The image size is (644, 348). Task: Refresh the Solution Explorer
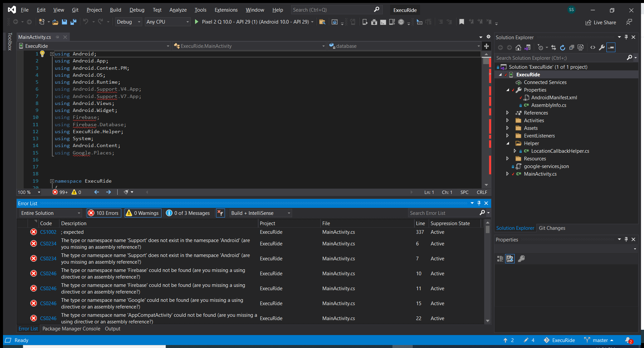tap(563, 47)
